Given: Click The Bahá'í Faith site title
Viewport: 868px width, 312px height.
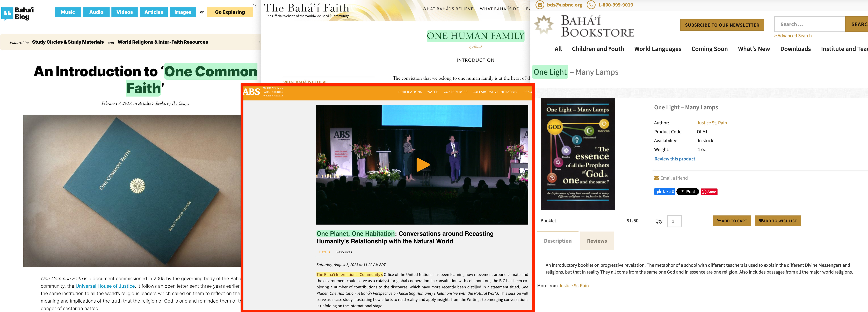Looking at the screenshot, I should click(306, 8).
